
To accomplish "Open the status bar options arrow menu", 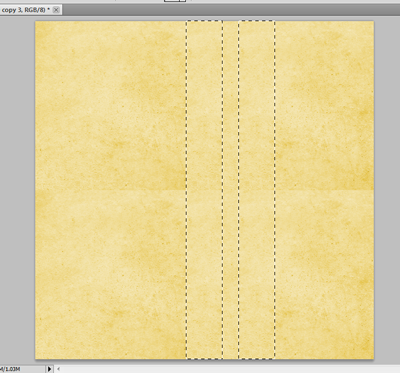I will [49, 369].
